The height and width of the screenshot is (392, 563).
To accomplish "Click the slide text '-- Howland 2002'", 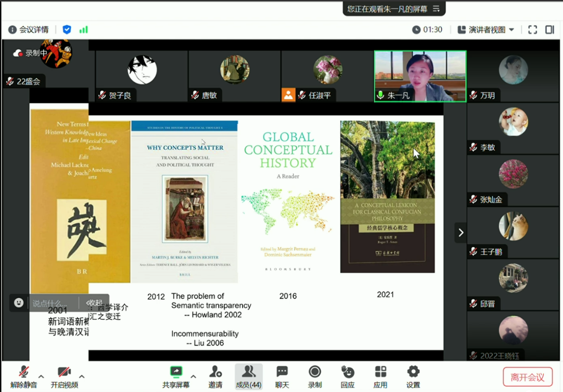I will 213,315.
